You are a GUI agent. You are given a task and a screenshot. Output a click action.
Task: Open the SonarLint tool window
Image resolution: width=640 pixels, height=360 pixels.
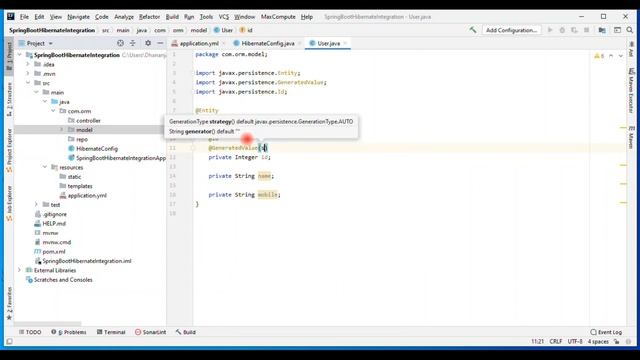click(151, 332)
